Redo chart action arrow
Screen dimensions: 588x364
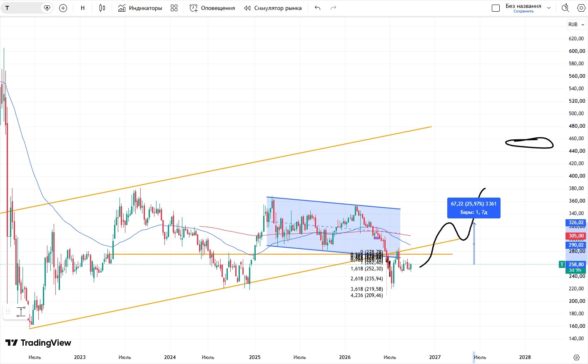[x=333, y=8]
